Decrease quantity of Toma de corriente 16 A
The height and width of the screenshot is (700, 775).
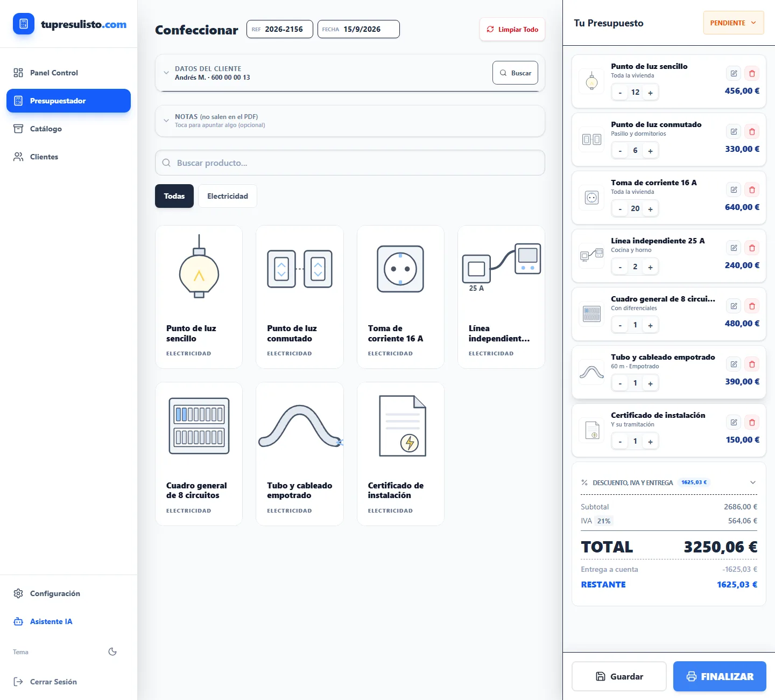pos(620,209)
